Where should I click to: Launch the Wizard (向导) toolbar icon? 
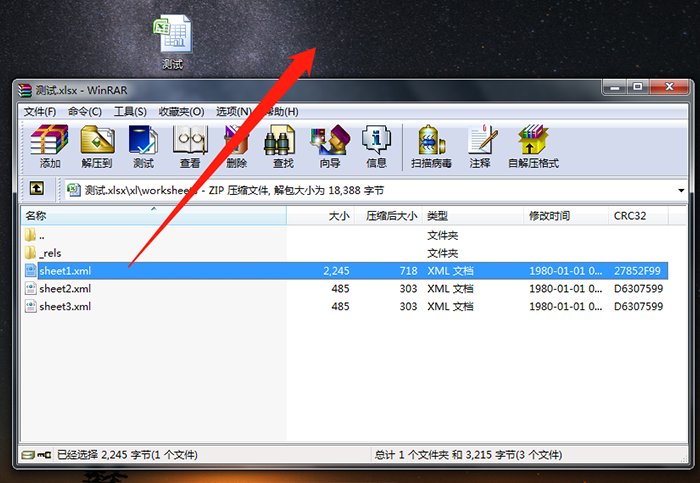pos(330,146)
